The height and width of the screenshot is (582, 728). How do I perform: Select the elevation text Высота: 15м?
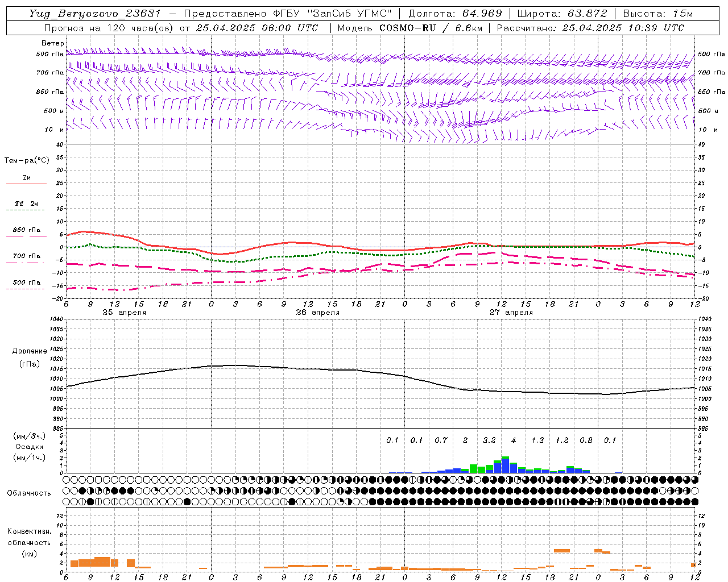point(658,14)
